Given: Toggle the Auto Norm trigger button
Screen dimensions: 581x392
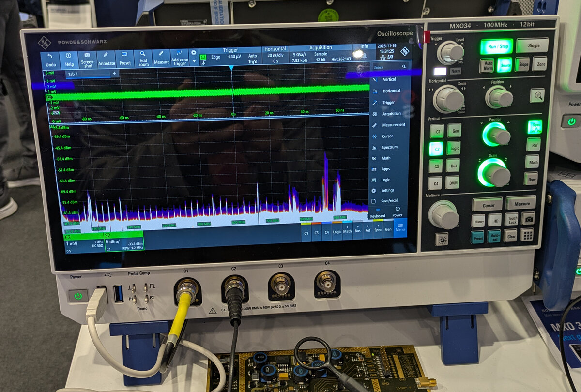Looking at the screenshot, I should (487, 65).
